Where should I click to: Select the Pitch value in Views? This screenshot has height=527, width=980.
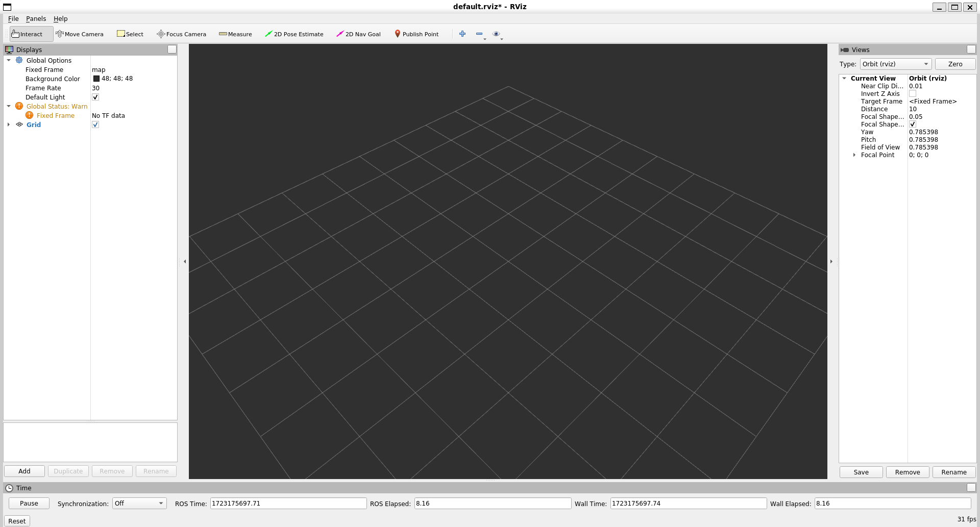(x=923, y=140)
